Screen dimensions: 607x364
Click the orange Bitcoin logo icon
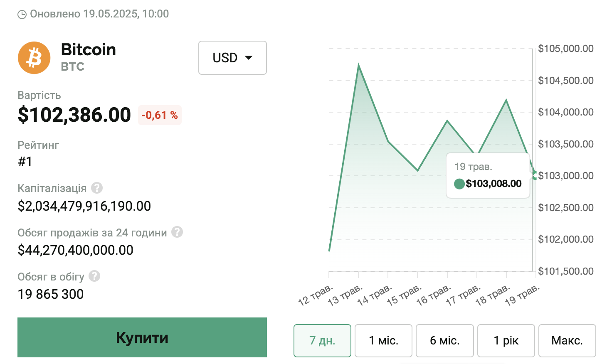tap(34, 58)
